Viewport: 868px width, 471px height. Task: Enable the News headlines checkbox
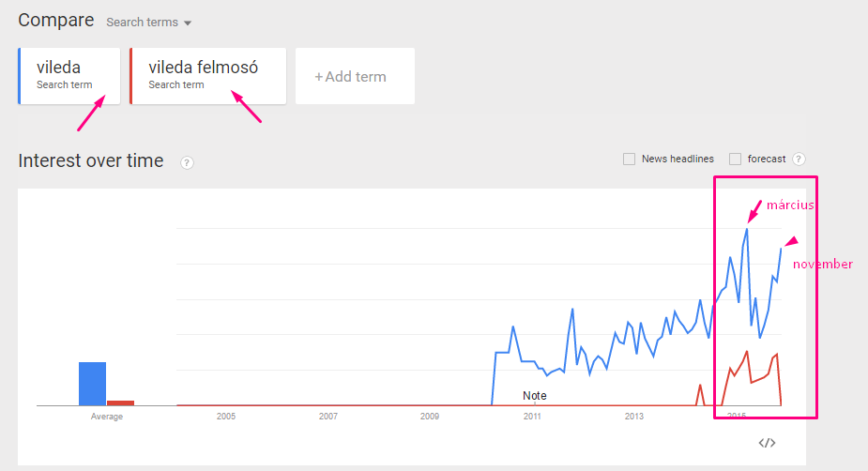tap(629, 160)
